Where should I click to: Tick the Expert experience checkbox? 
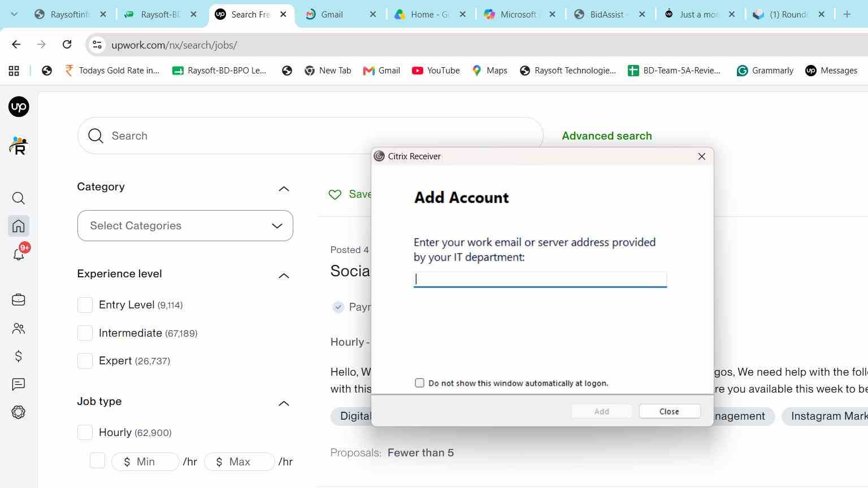tap(85, 361)
